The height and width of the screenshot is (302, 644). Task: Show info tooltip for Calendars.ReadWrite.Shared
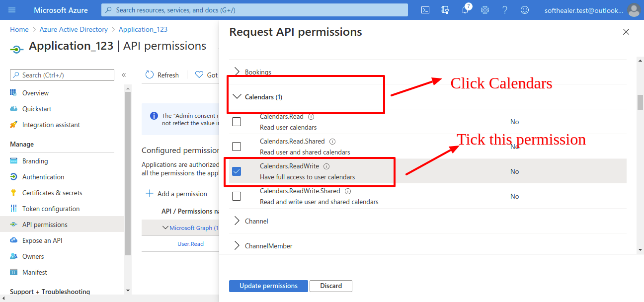pyautogui.click(x=348, y=191)
